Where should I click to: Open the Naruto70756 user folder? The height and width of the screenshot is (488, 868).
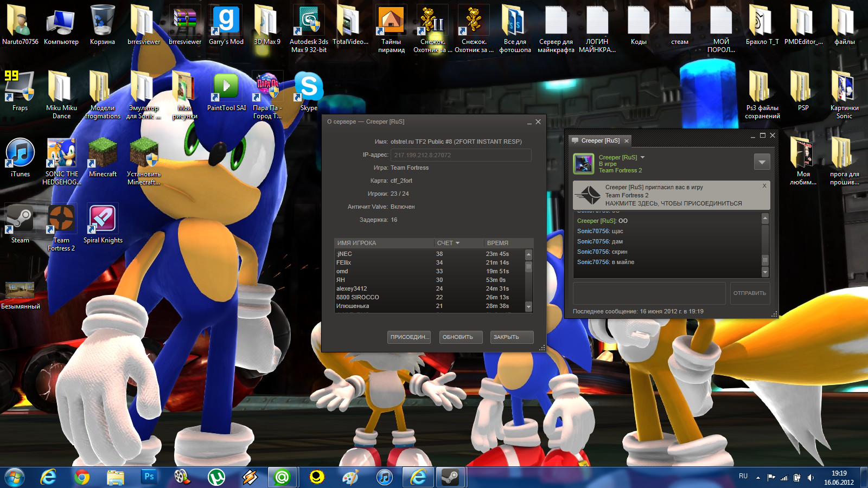click(20, 25)
